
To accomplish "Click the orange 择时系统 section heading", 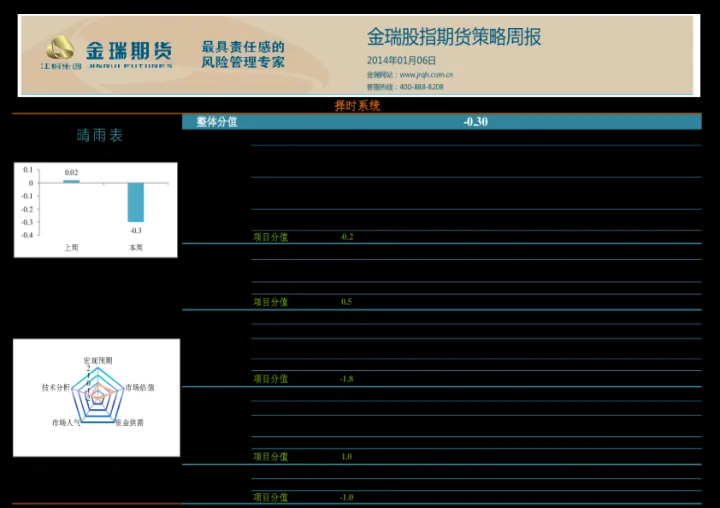I will coord(357,106).
